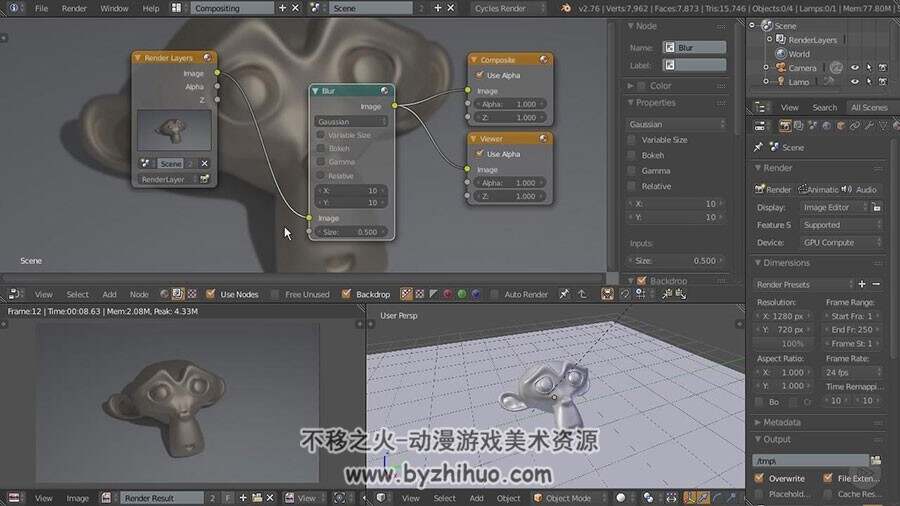
Task: Enable Bokeh in Properties panel
Action: tap(632, 155)
